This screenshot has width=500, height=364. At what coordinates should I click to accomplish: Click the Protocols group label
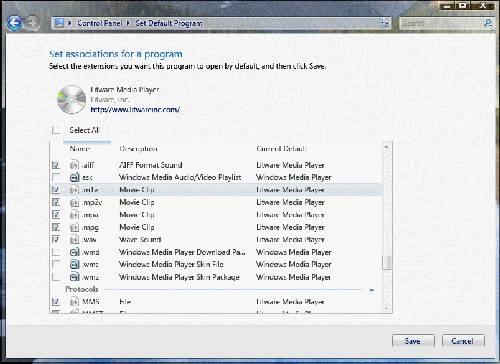pyautogui.click(x=82, y=289)
